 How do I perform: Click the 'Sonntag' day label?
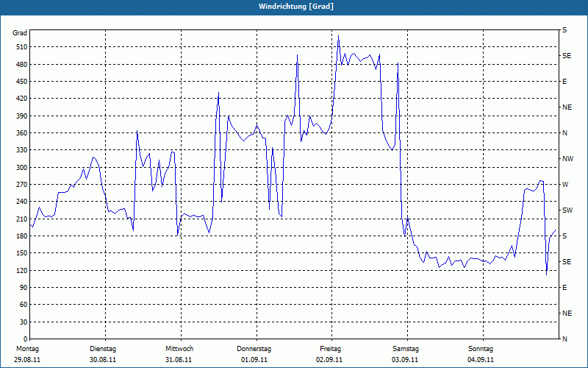(x=481, y=349)
